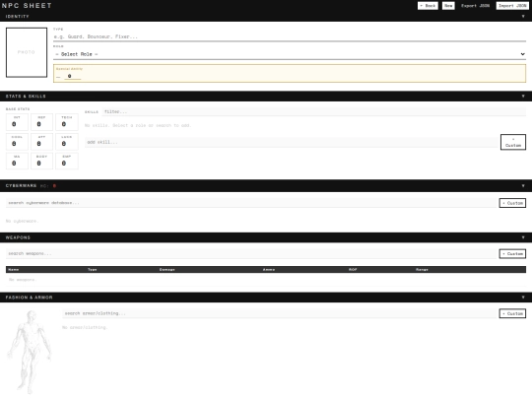
Task: Click the Import JSON button
Action: [x=512, y=6]
